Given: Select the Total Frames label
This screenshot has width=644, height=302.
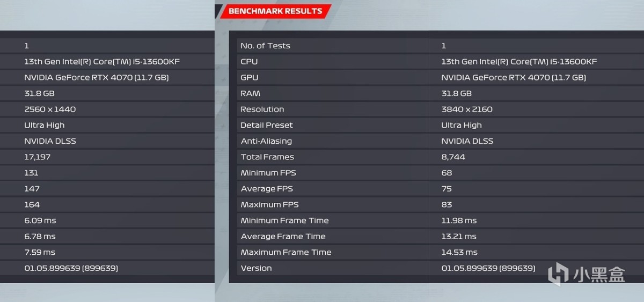Looking at the screenshot, I should pos(267,157).
